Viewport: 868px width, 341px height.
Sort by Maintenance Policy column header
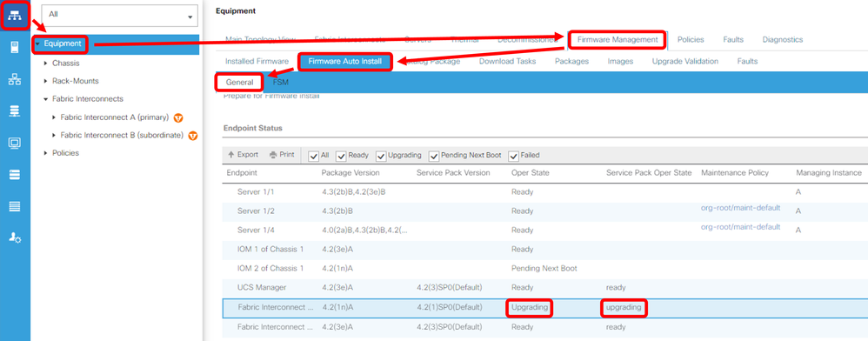(x=735, y=173)
